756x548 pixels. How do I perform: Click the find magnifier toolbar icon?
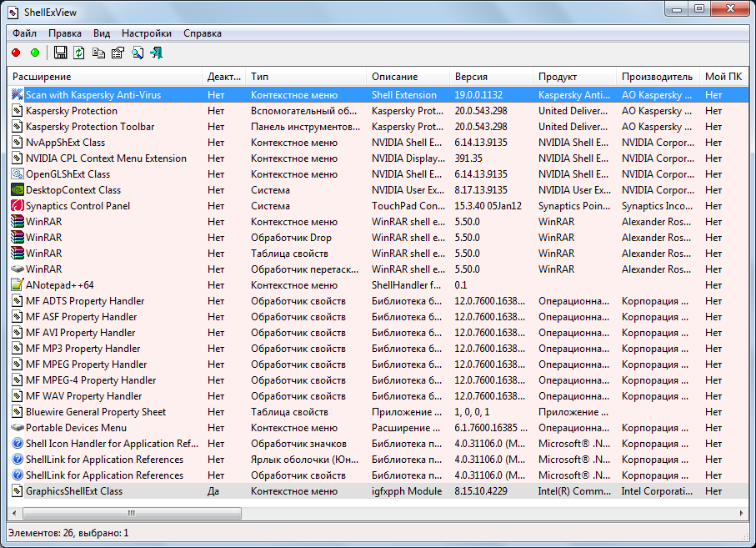click(137, 53)
